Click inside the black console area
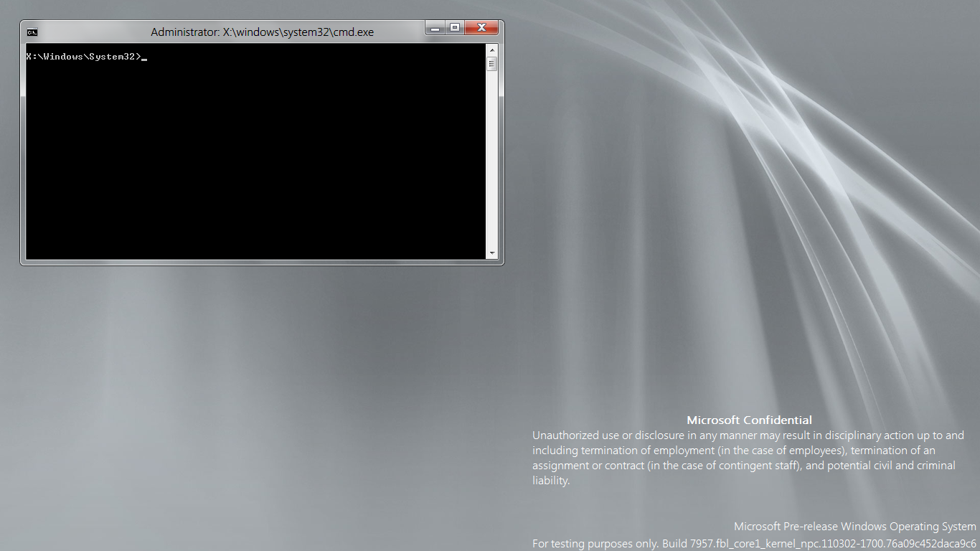Screen dimensions: 980x551 pos(256,151)
